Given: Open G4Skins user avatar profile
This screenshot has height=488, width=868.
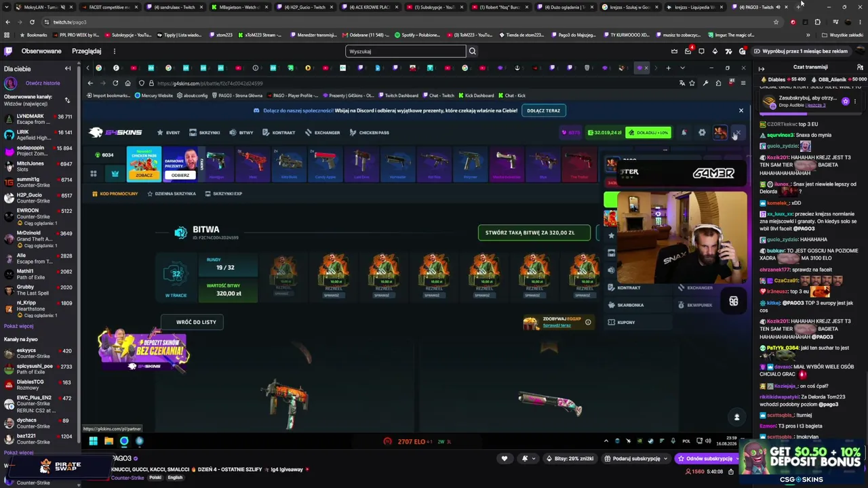Looking at the screenshot, I should [x=719, y=132].
